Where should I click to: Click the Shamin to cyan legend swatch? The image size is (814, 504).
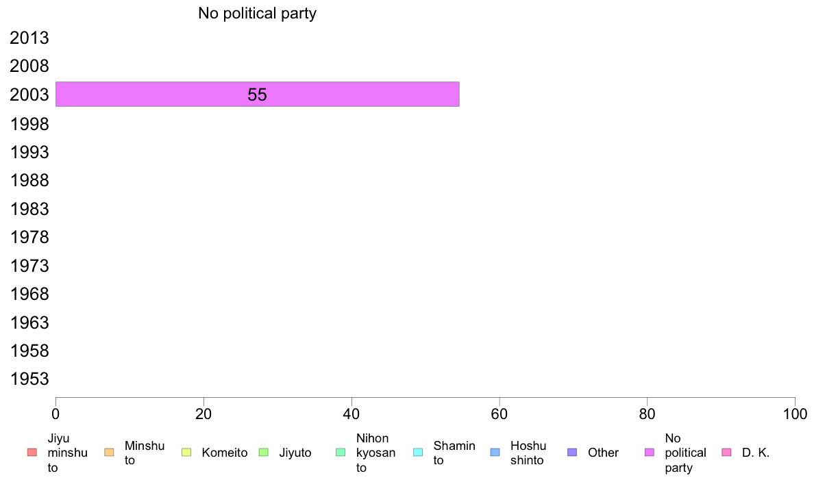click(418, 453)
